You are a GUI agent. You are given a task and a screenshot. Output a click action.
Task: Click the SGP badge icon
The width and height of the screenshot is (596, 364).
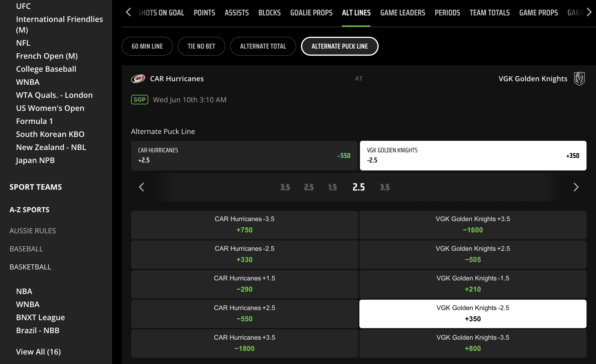click(x=140, y=100)
